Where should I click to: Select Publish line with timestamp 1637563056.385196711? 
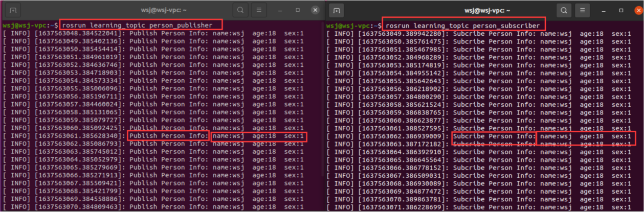coord(153,97)
